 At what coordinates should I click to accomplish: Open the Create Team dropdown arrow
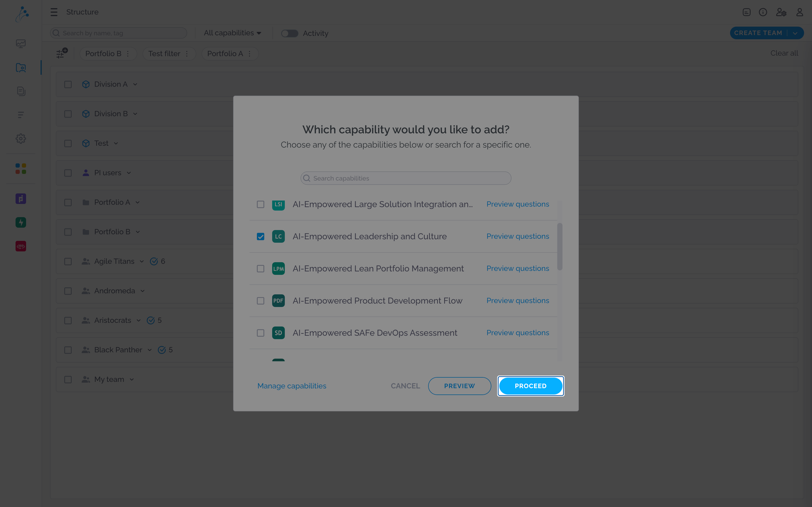coord(795,33)
